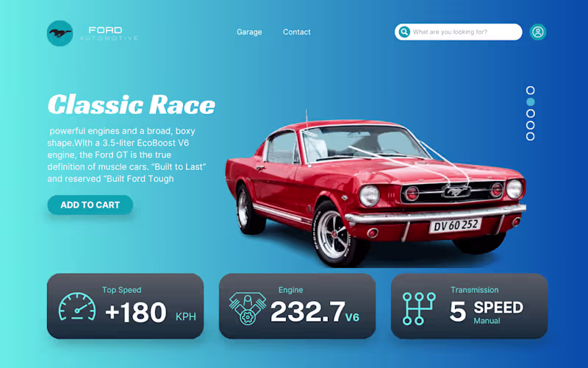Click the Engine card title
The width and height of the screenshot is (588, 368).
tap(290, 290)
